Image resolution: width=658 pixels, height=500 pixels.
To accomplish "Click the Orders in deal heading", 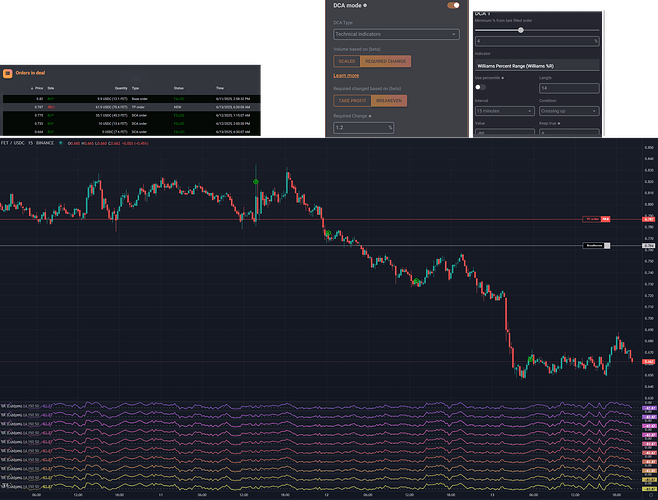I will (30, 73).
